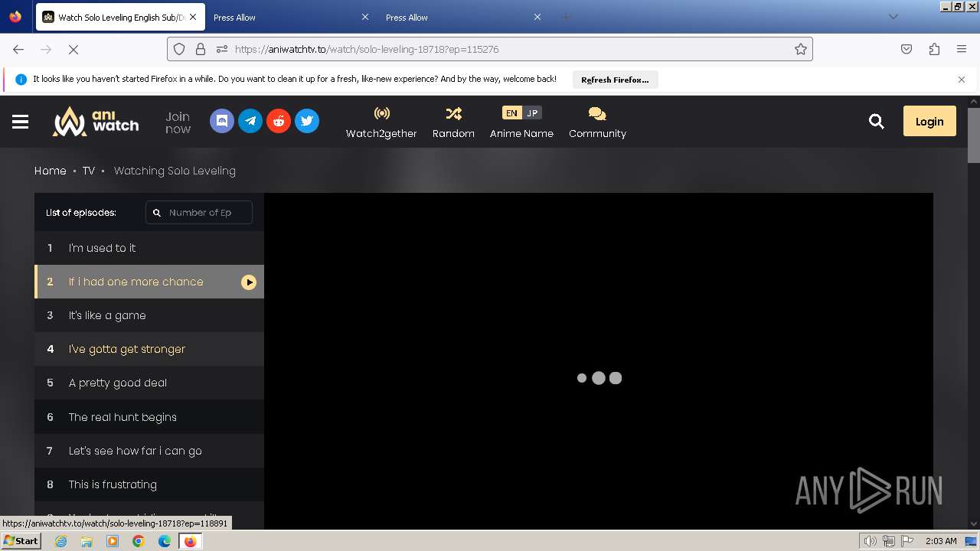Close the second Press Allow tab

[537, 17]
